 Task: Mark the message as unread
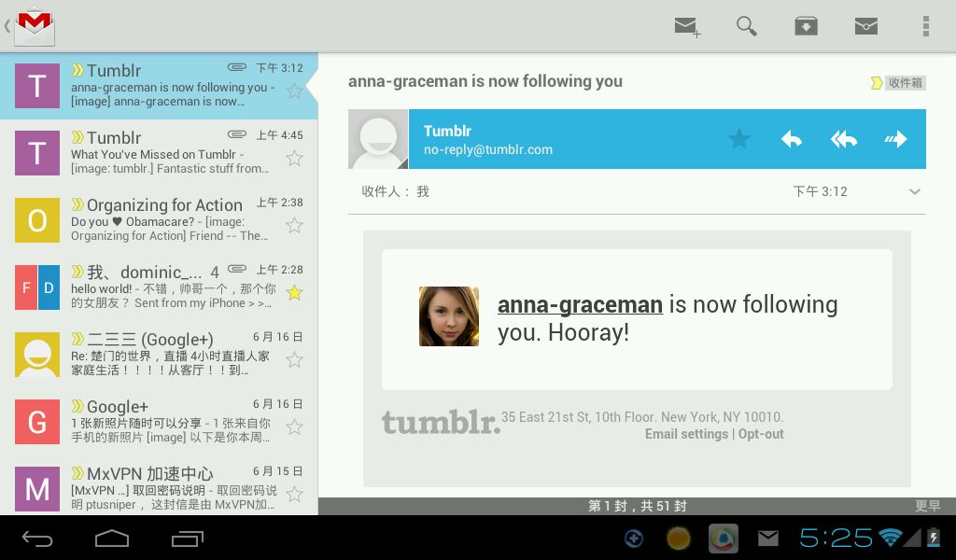(x=865, y=26)
